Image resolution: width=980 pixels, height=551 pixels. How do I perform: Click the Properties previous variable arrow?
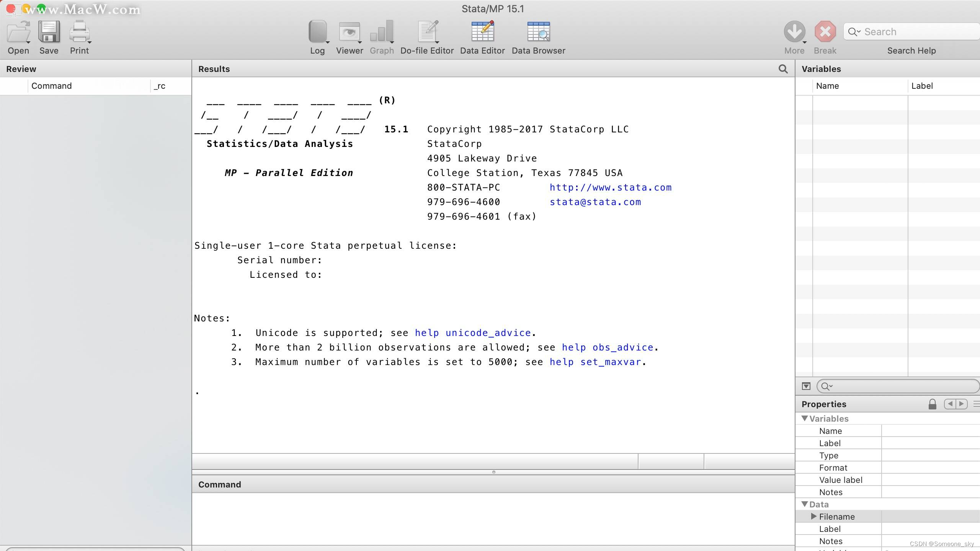tap(950, 404)
